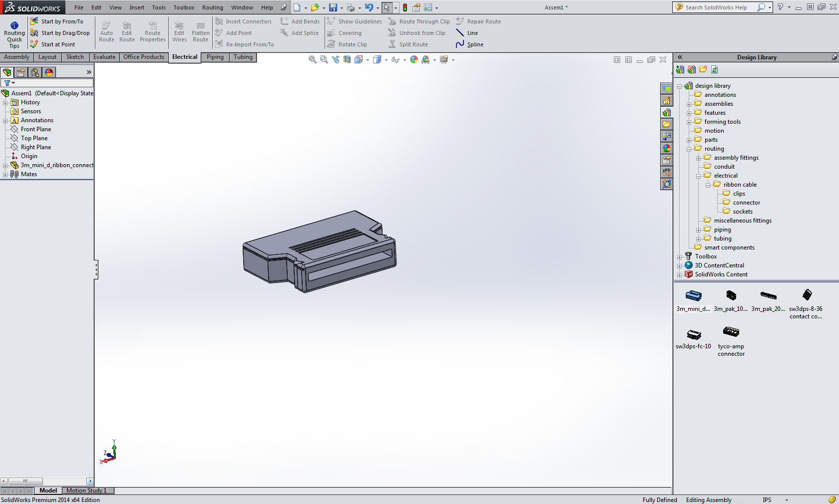Select the tyco-amp connector thumbnail
The height and width of the screenshot is (504, 839).
(731, 341)
